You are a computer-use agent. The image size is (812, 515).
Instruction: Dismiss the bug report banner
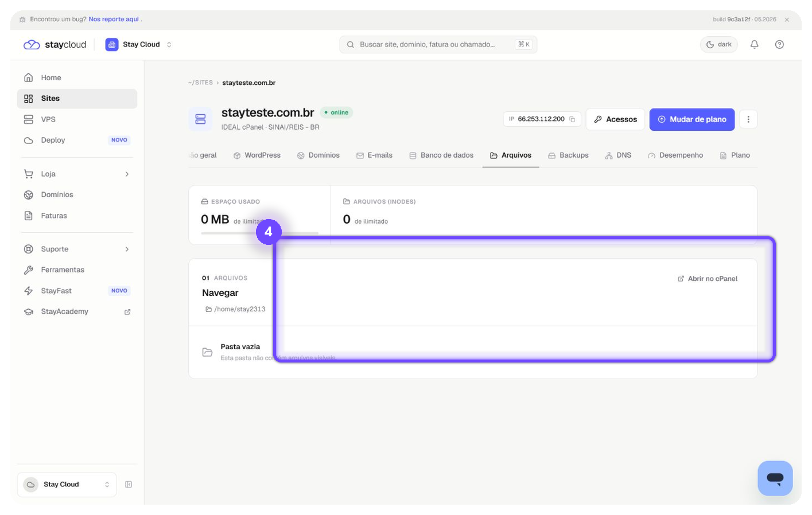click(x=787, y=19)
